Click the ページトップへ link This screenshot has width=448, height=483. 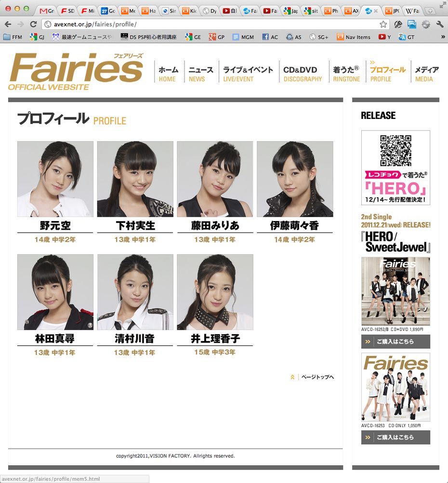coord(317,377)
